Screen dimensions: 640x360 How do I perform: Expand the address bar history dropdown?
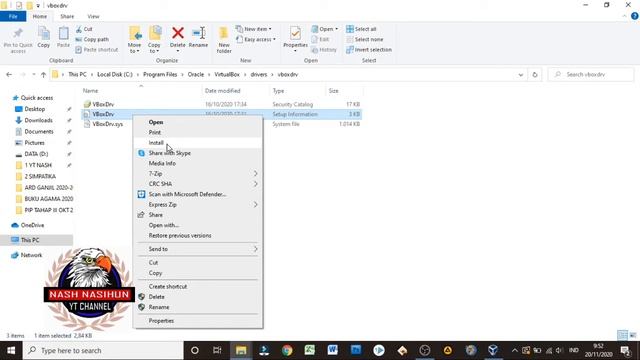(x=520, y=75)
